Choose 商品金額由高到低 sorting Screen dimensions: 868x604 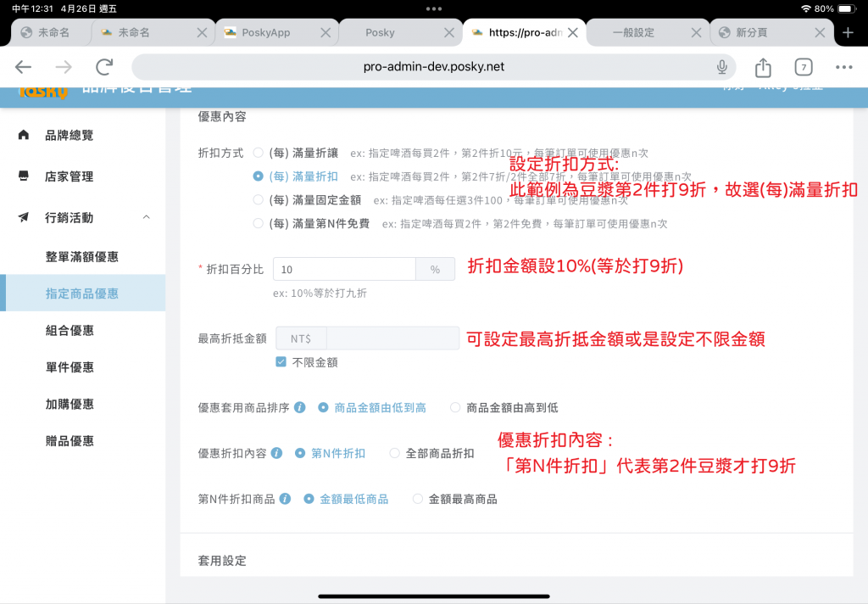click(455, 407)
